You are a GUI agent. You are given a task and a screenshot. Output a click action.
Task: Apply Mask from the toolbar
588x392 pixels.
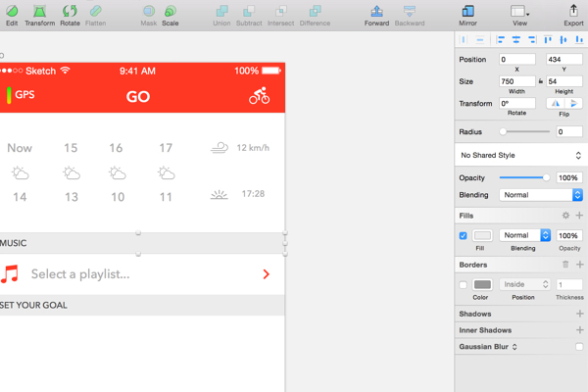149,16
